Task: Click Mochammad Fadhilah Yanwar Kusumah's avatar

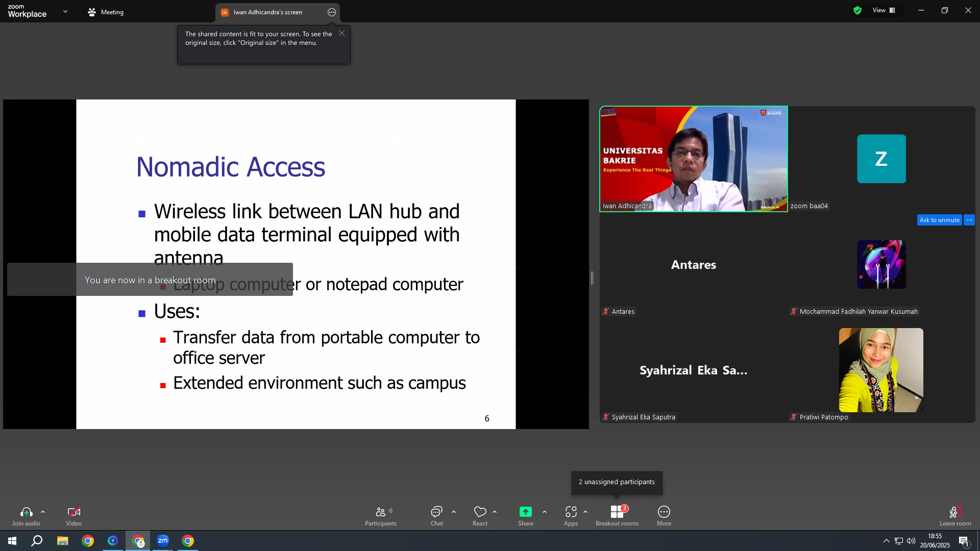Action: (x=881, y=264)
